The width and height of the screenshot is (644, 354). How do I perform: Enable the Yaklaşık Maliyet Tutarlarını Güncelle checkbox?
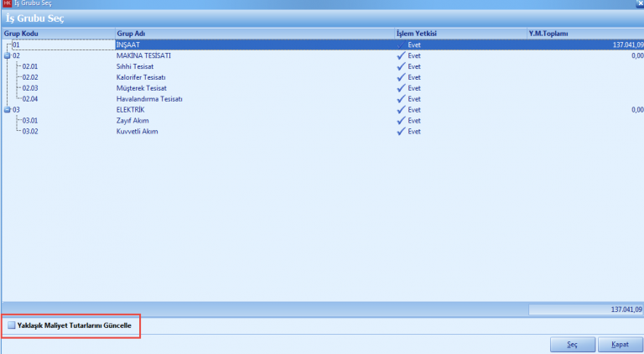coord(12,325)
